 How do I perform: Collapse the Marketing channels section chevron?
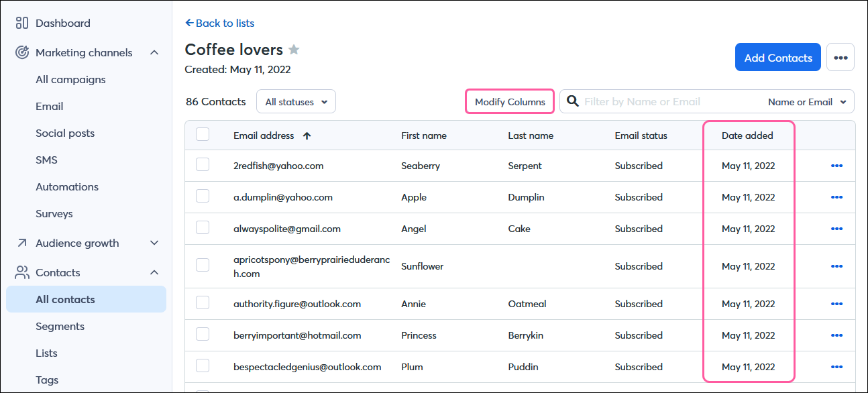coord(154,52)
